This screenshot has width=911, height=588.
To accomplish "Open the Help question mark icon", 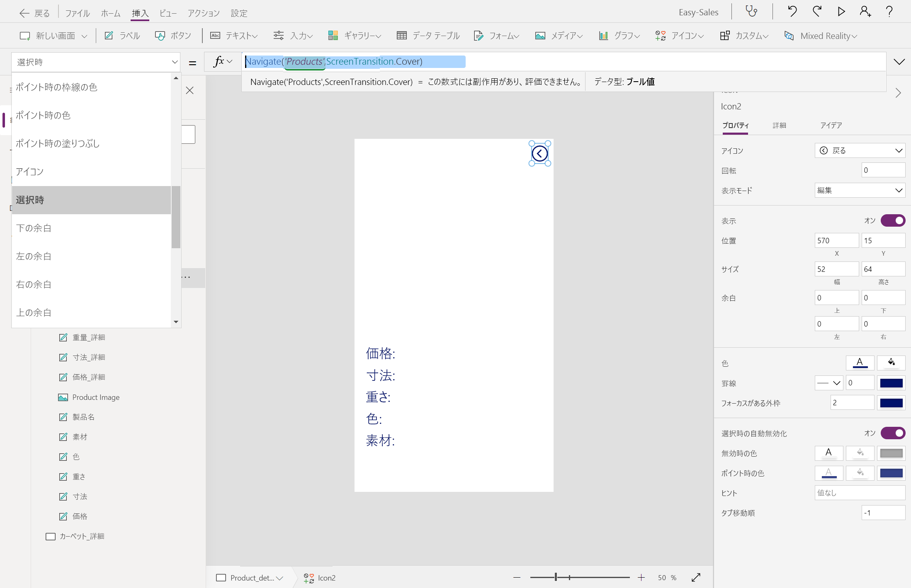I will (889, 12).
